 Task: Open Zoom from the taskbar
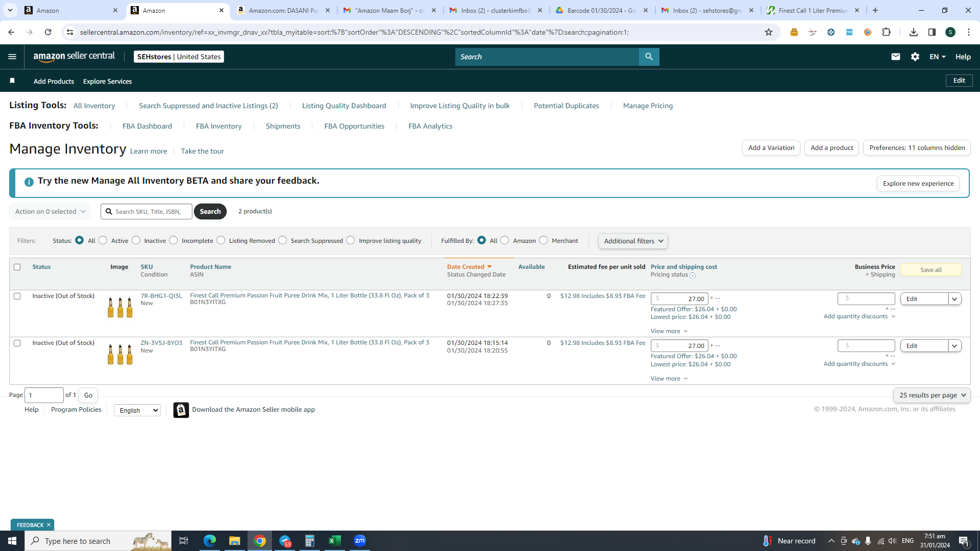point(360,541)
